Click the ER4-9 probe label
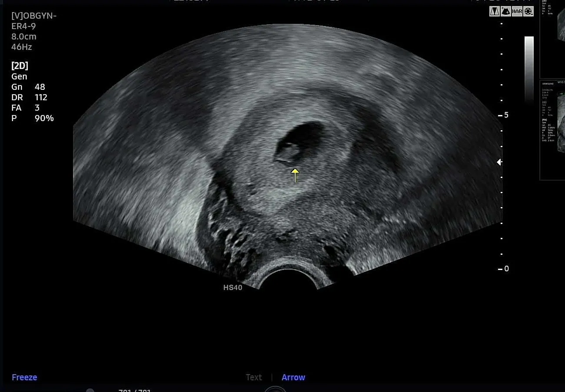Screen dimensions: 565x392 (x=23, y=26)
